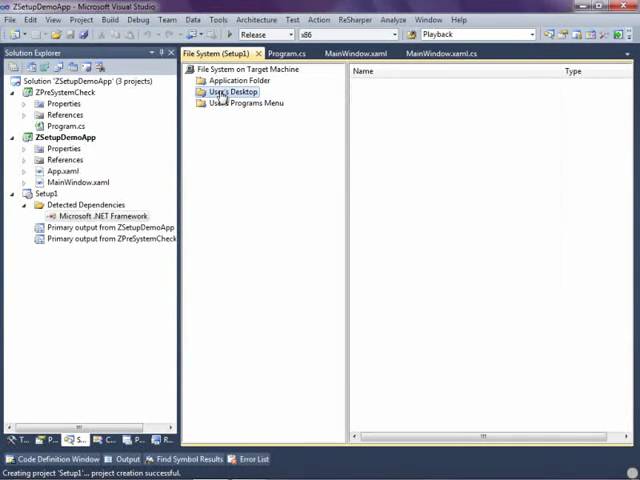The height and width of the screenshot is (480, 640).
Task: Open Object Browser toolbar icon
Action: point(577,35)
